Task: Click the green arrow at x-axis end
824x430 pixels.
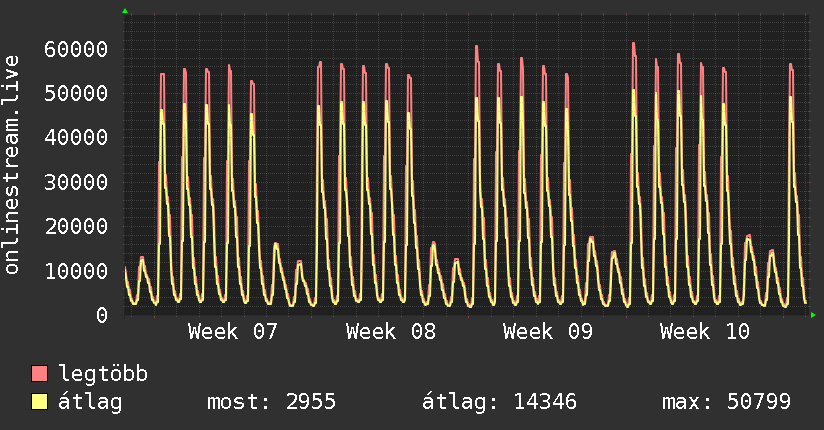Action: [813, 315]
